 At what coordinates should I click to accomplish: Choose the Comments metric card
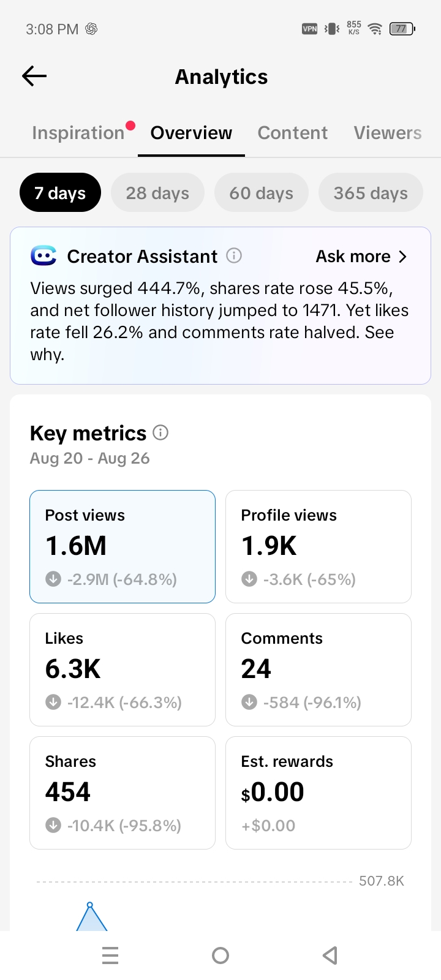tap(318, 669)
